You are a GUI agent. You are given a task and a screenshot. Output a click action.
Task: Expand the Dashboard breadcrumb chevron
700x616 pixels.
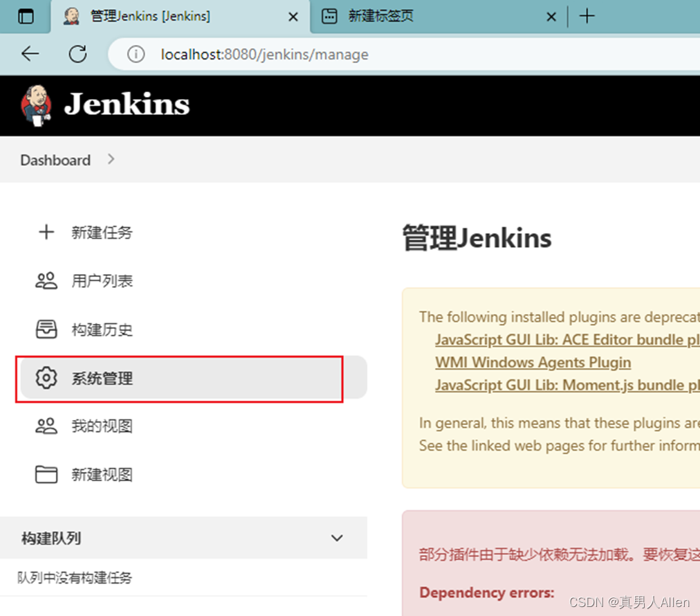111,159
